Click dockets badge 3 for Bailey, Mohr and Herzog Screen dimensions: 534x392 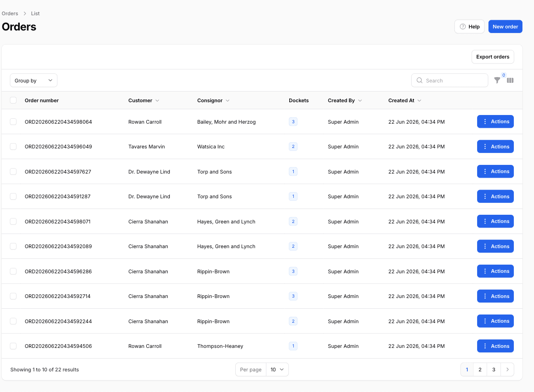pos(293,122)
